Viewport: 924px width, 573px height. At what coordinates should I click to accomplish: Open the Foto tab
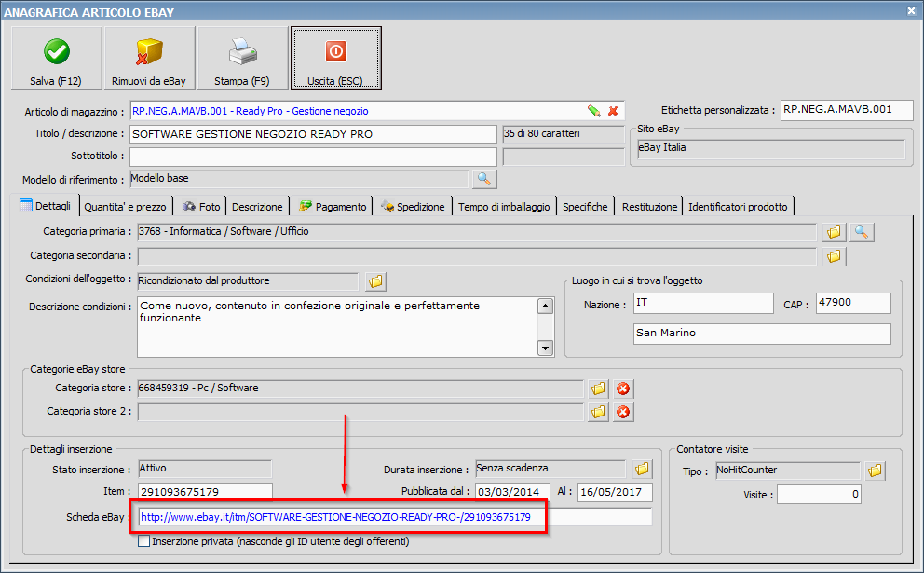click(x=201, y=207)
